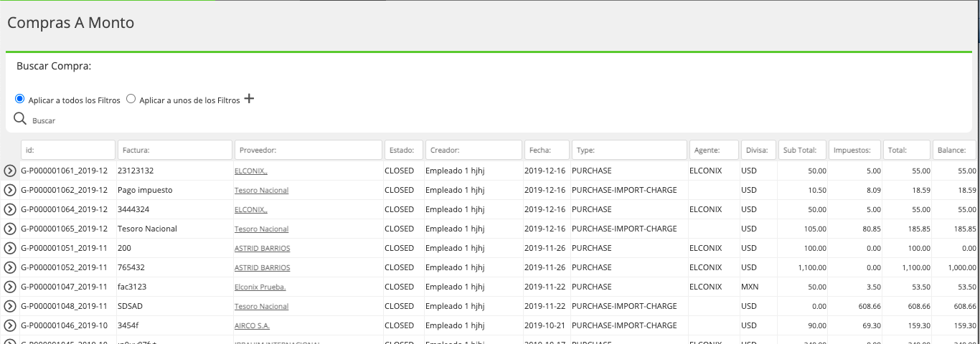This screenshot has width=980, height=344.
Task: Focus the 'Creador:' filter field
Action: 473,150
